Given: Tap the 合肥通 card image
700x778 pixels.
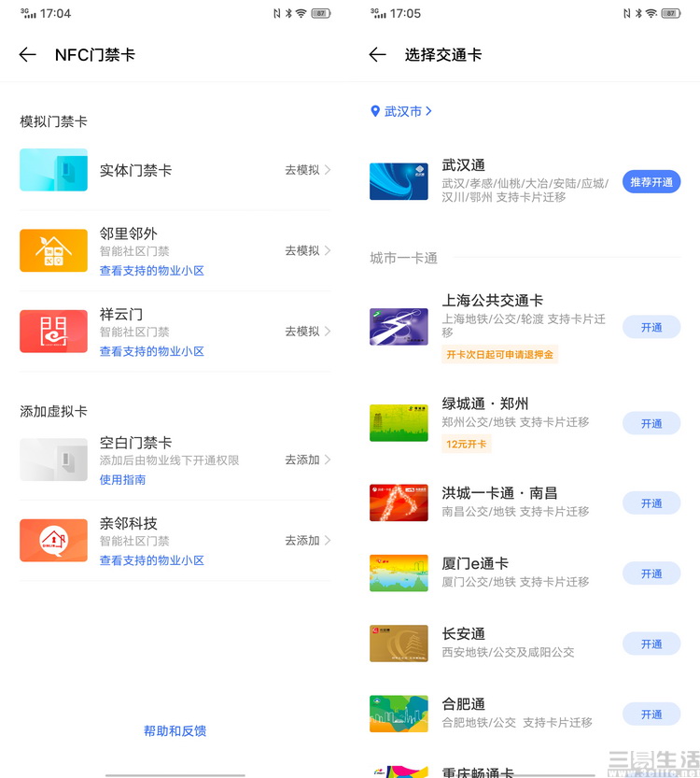Looking at the screenshot, I should (399, 714).
